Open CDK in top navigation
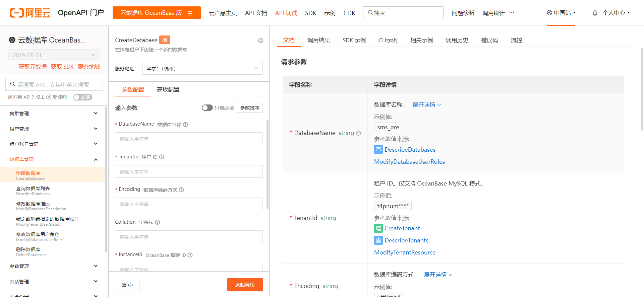Image resolution: width=644 pixels, height=297 pixels. pos(349,13)
